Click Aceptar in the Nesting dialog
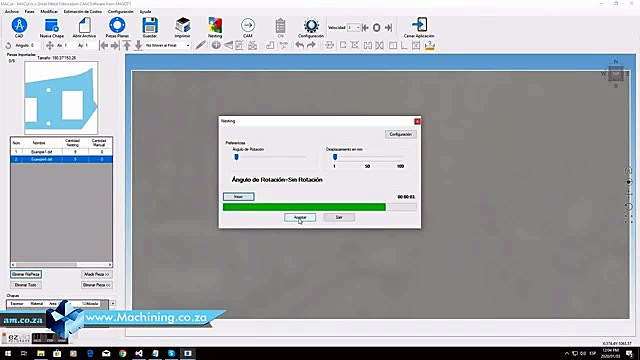640x360 pixels. click(x=300, y=217)
